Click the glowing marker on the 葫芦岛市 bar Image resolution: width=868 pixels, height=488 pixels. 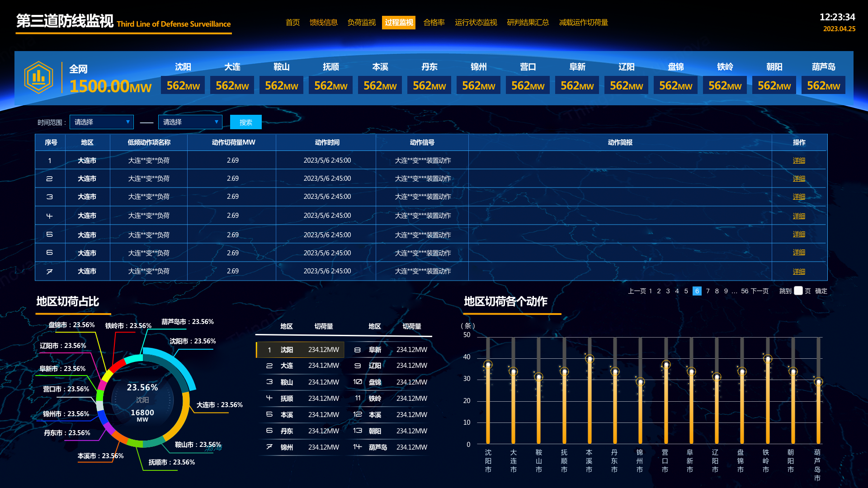coord(818,382)
